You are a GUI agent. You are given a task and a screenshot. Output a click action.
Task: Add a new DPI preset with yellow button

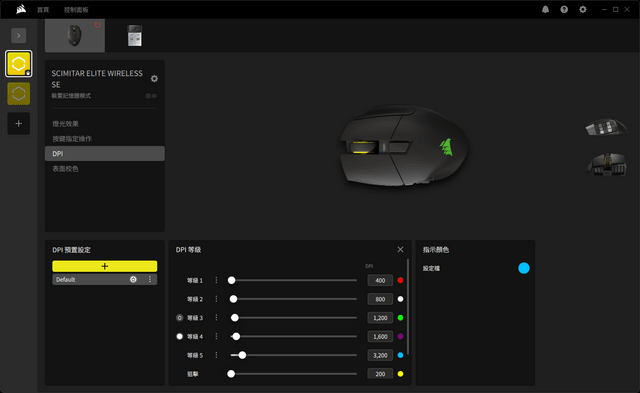pyautogui.click(x=104, y=266)
